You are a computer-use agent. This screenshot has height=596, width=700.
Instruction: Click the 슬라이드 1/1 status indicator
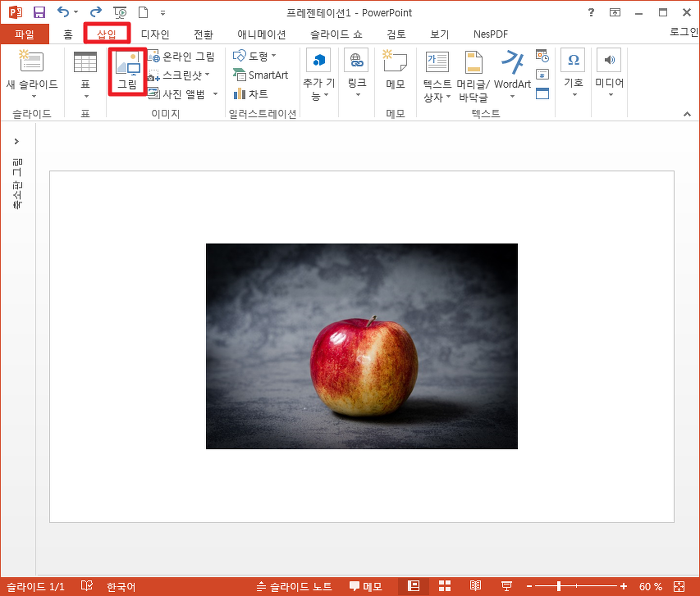click(x=35, y=587)
